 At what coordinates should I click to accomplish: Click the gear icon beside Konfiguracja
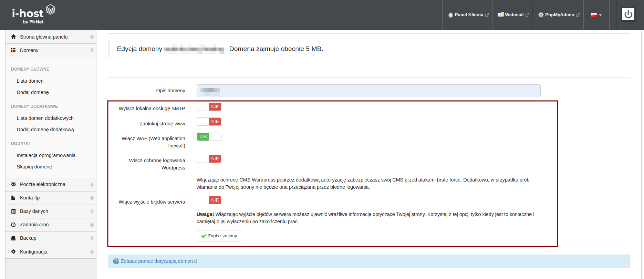point(13,252)
